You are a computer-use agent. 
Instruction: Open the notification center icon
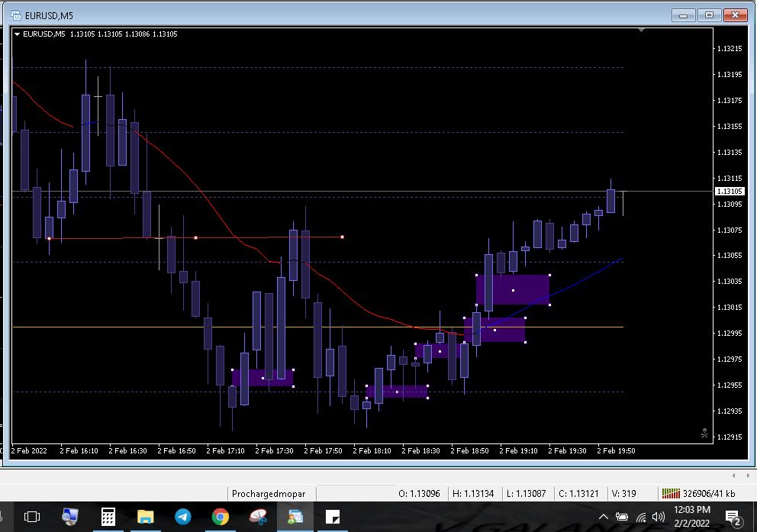point(734,517)
